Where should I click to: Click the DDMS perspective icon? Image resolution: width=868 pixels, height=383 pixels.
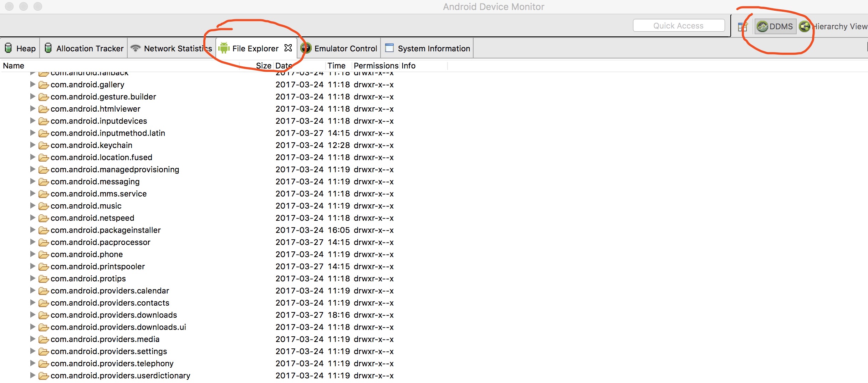tap(762, 26)
